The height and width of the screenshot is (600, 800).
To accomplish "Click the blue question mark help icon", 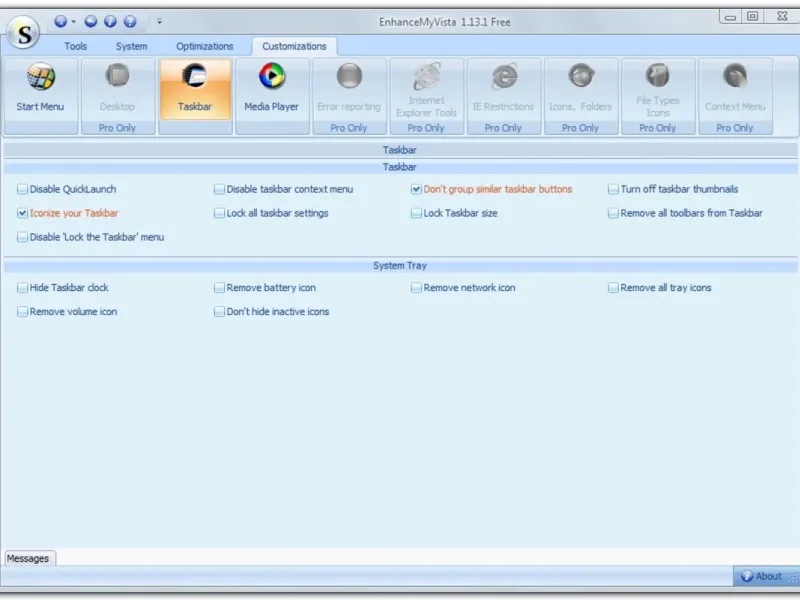I will coord(130,21).
